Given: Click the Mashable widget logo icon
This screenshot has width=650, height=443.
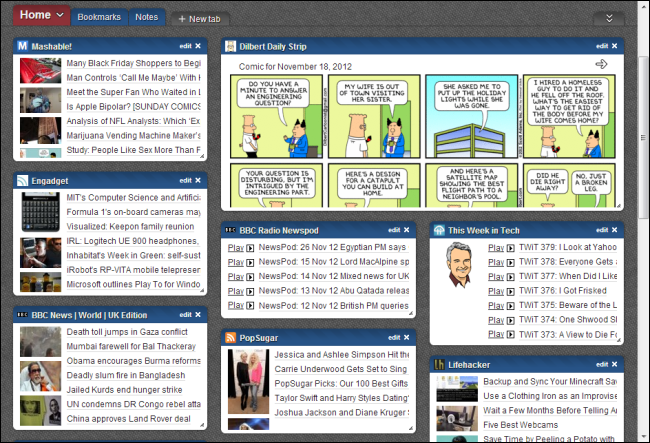Looking at the screenshot, I should (x=23, y=46).
